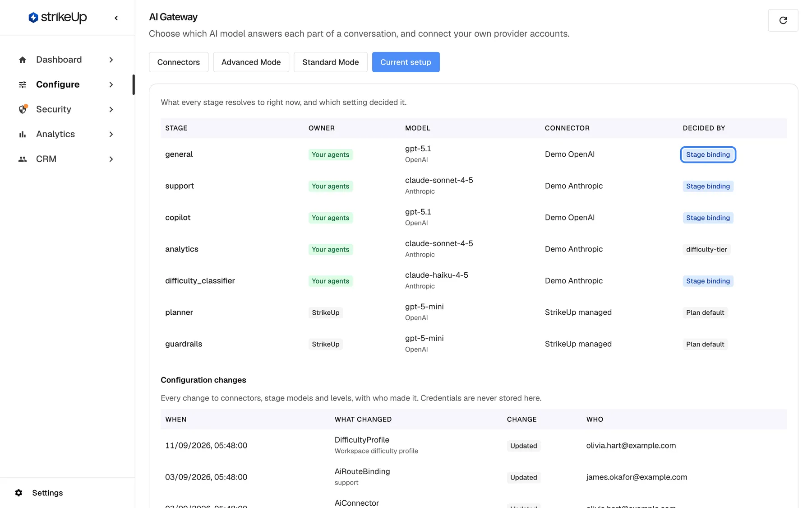Screen dimensions: 812x508
Task: Click Updated badge for DifficultyProfile row
Action: 523,446
